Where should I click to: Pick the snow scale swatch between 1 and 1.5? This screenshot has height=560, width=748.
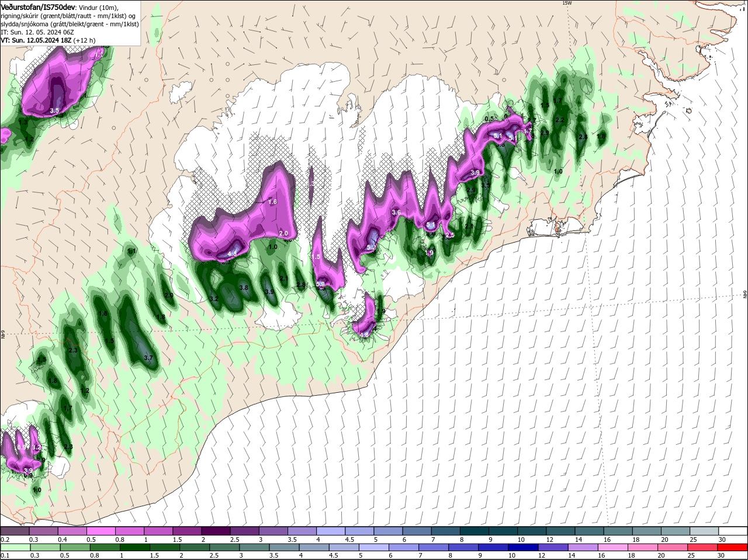tap(159, 531)
